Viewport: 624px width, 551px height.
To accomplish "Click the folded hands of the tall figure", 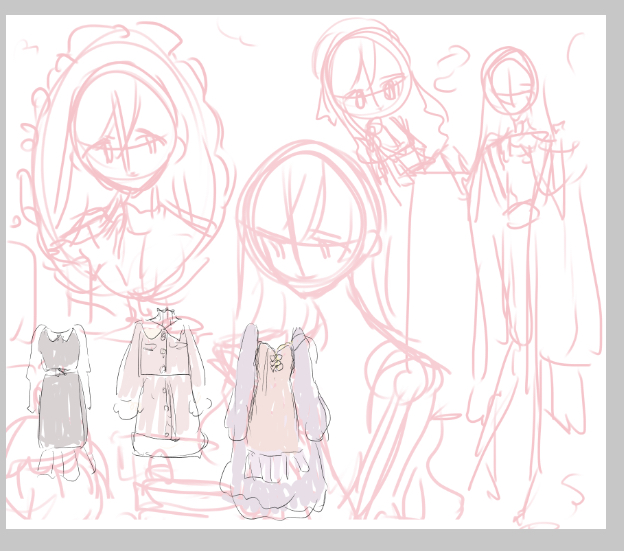I will point(520,210).
